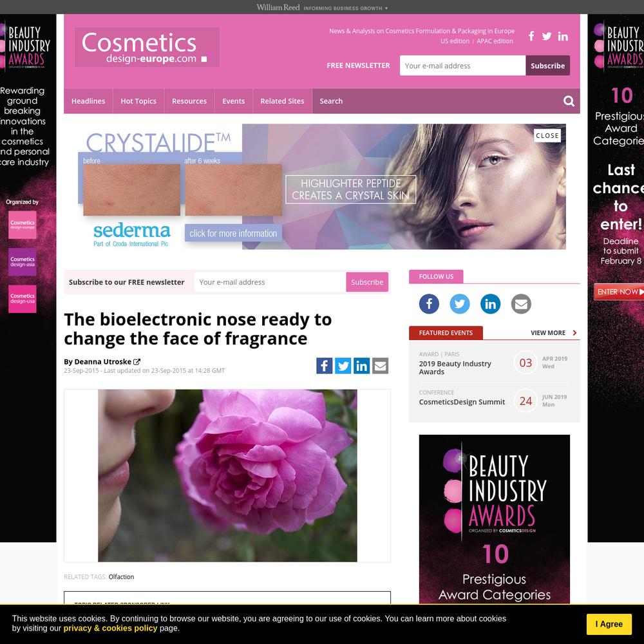
Task: Open the Olfaction related tag
Action: pyautogui.click(x=121, y=576)
